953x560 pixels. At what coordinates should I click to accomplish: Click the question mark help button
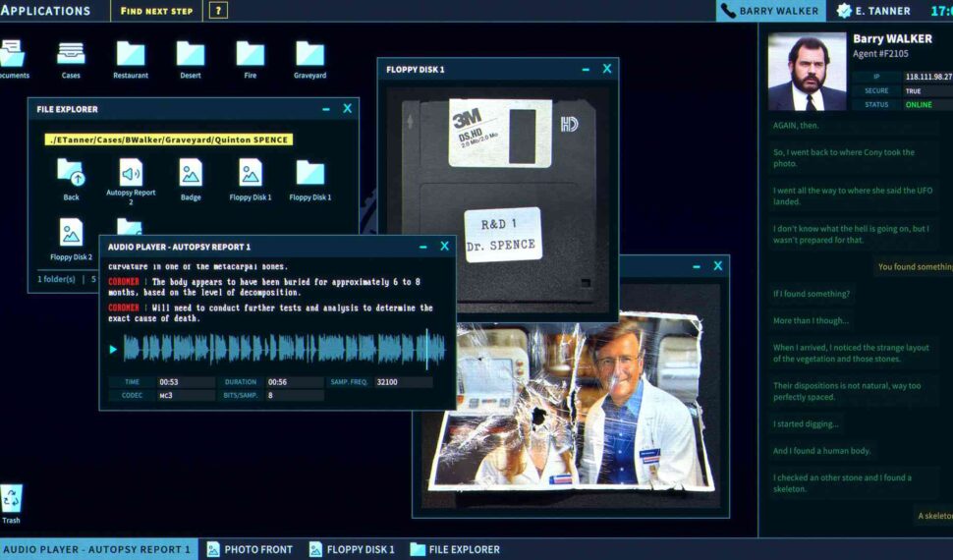pyautogui.click(x=218, y=11)
